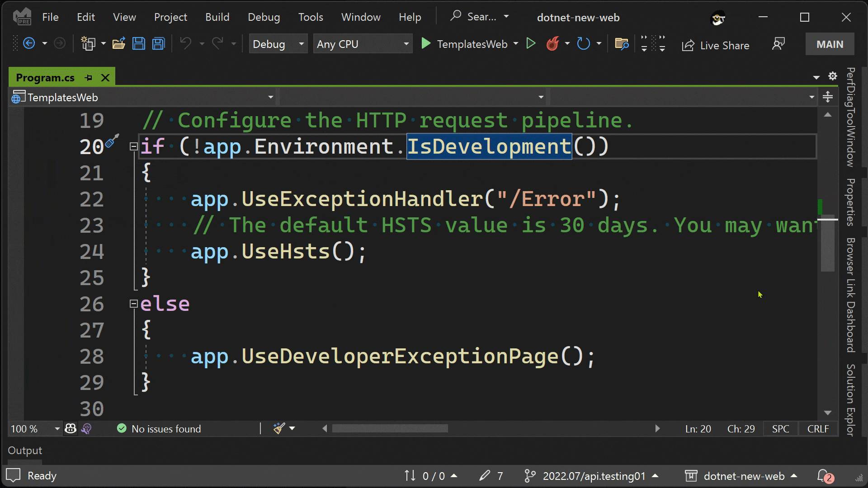This screenshot has height=488, width=868.
Task: Start a Live Share session
Action: [716, 45]
